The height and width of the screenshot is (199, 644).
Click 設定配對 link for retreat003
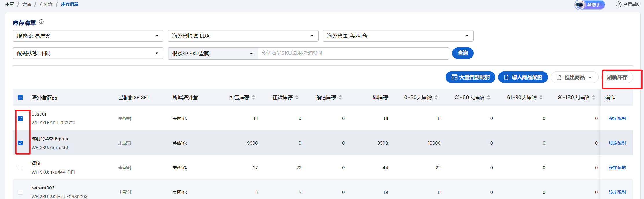point(617,192)
